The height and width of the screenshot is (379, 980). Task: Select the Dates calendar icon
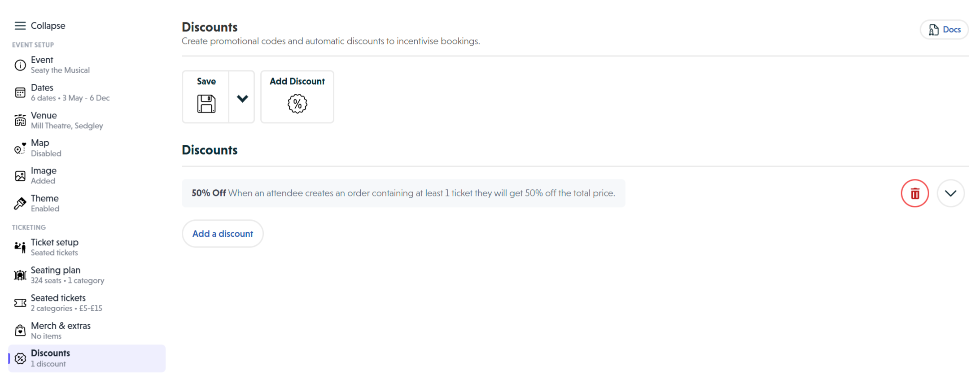(x=20, y=92)
